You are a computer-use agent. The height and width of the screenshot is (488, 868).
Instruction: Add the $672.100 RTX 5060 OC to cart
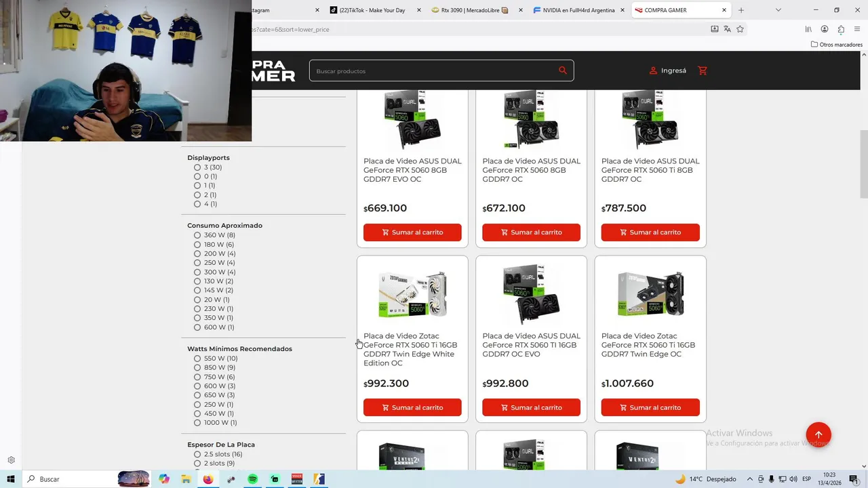click(x=531, y=232)
